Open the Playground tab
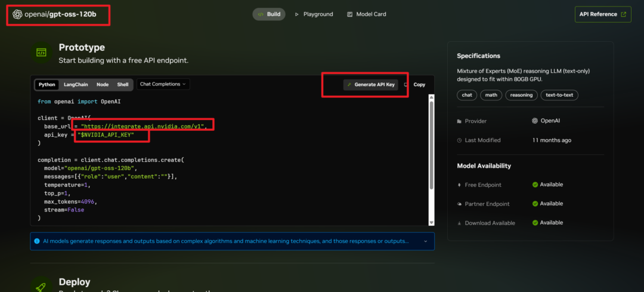 [x=314, y=14]
